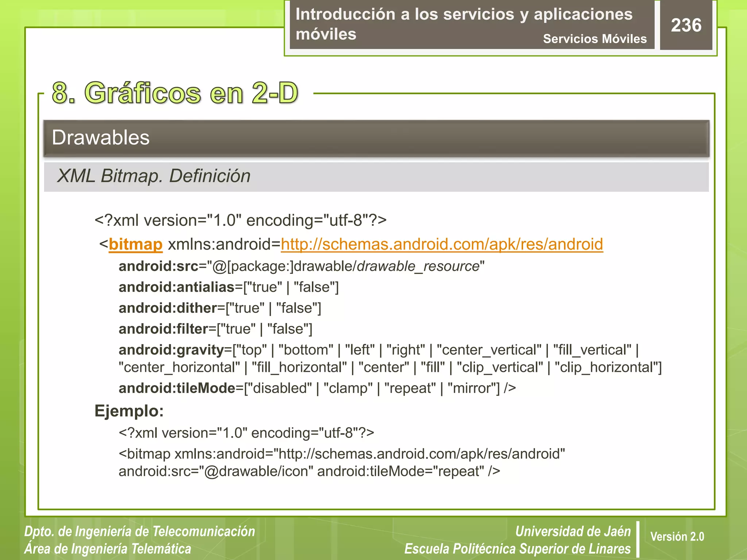Click the 'android:dither' attribute line

coord(220,308)
